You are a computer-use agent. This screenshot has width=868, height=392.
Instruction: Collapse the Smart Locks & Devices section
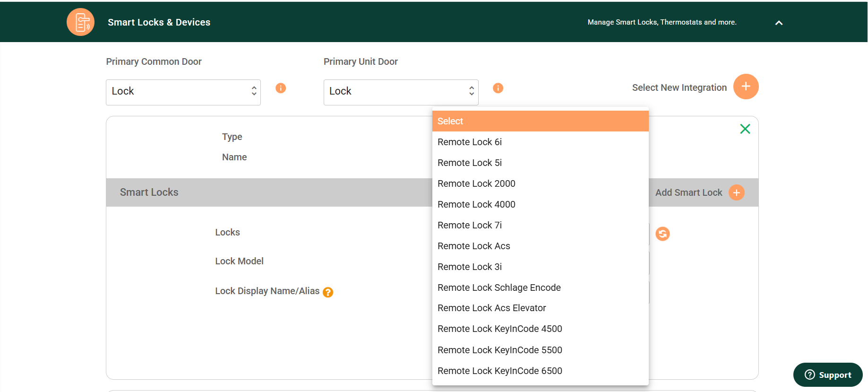[779, 23]
